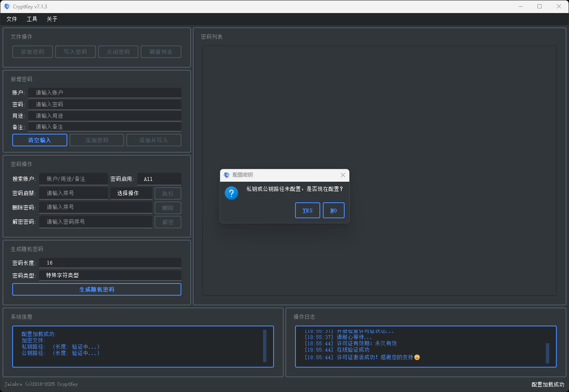Viewport: 569px width, 392px height.
Task: Click the log line 在线验证成功
Action: pos(337,350)
